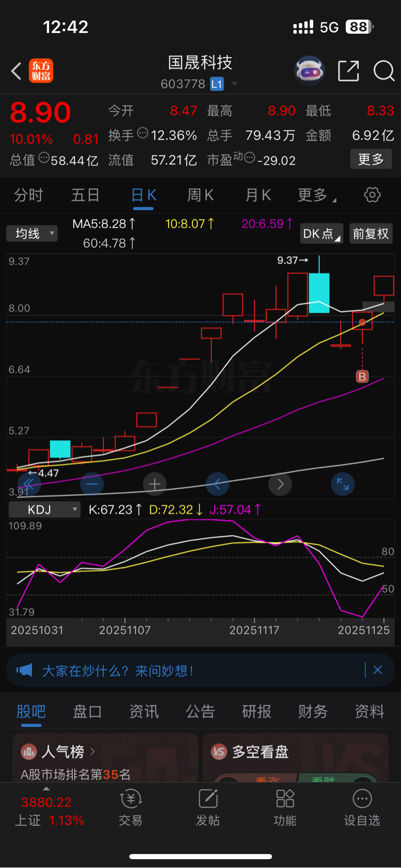Switch to 盘口 tab
Image resolution: width=401 pixels, height=868 pixels.
point(87,711)
